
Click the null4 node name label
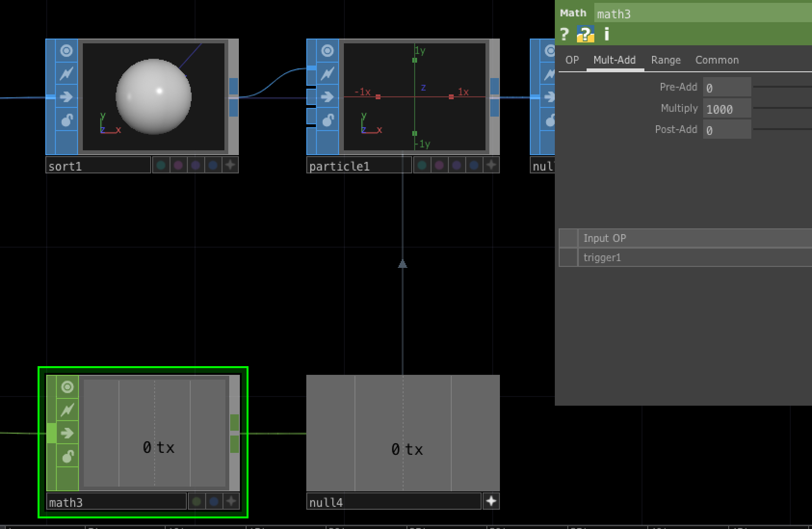(393, 503)
